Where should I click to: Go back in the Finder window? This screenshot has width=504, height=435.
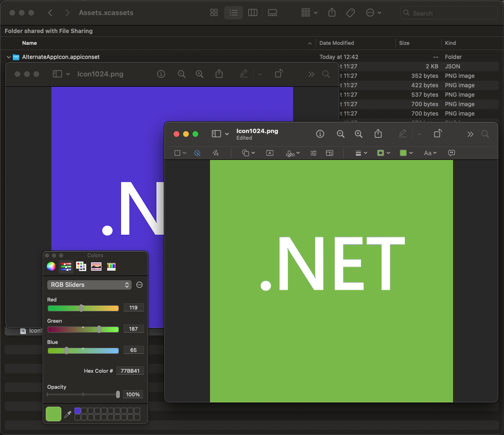50,13
